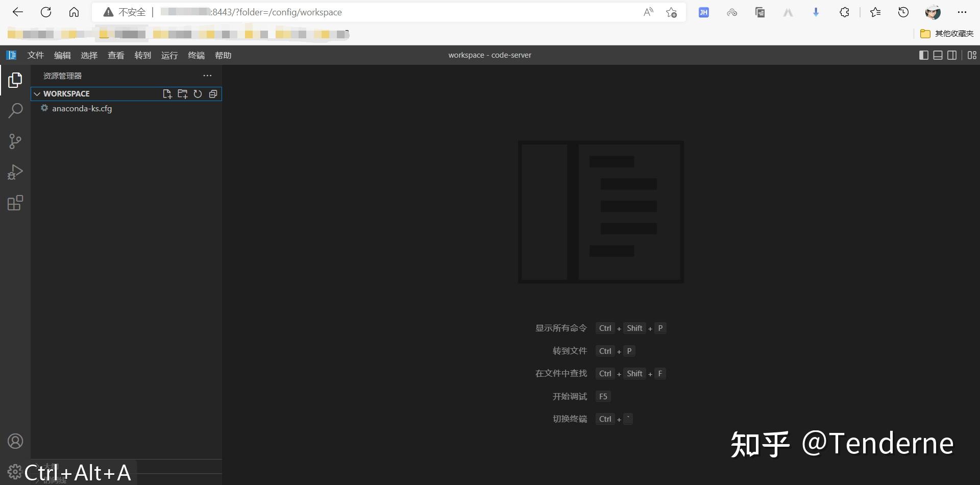Viewport: 980px width, 485px height.
Task: Open the customize layout dropdown
Action: coord(972,55)
